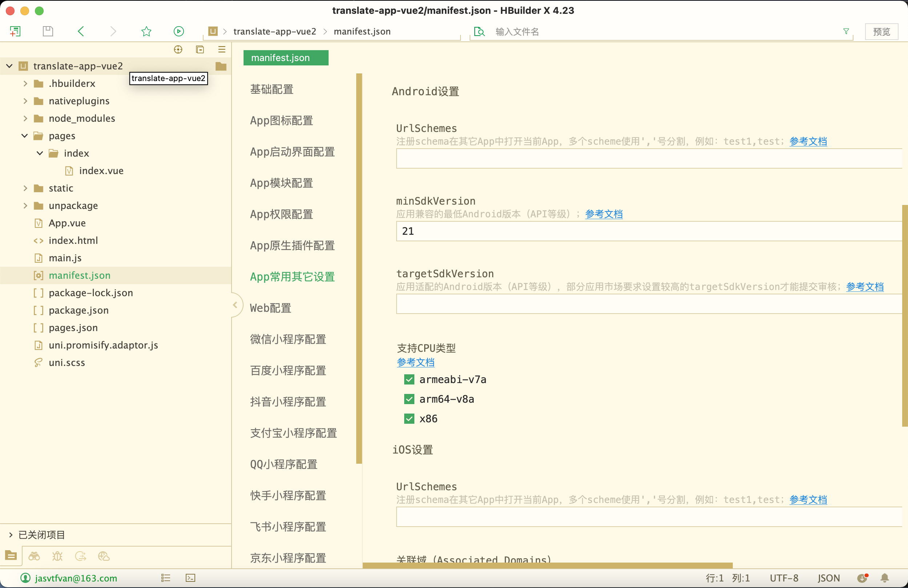
Task: Focus the Android UrlSchemes input field
Action: point(649,159)
